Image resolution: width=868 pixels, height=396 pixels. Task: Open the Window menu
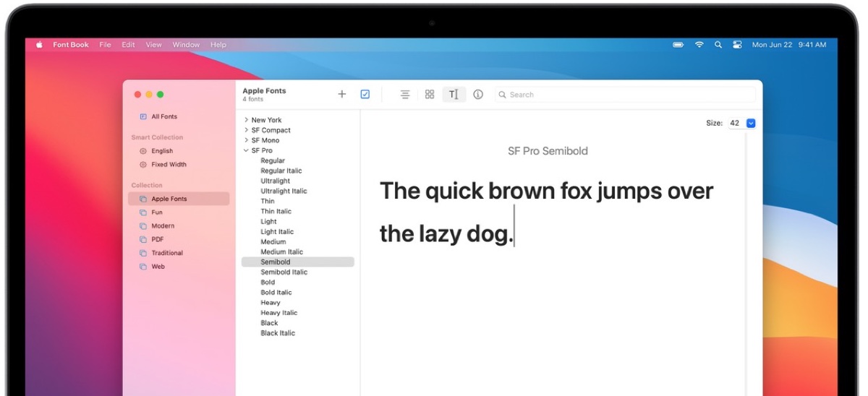186,45
